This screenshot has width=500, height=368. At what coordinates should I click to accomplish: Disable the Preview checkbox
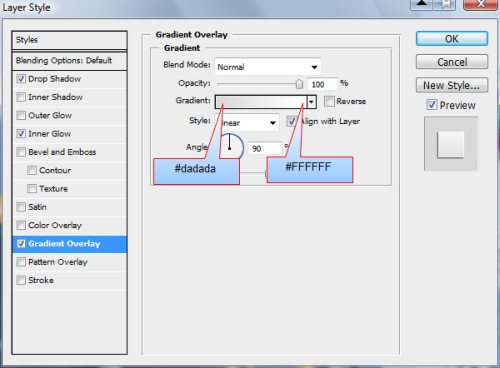coord(432,105)
